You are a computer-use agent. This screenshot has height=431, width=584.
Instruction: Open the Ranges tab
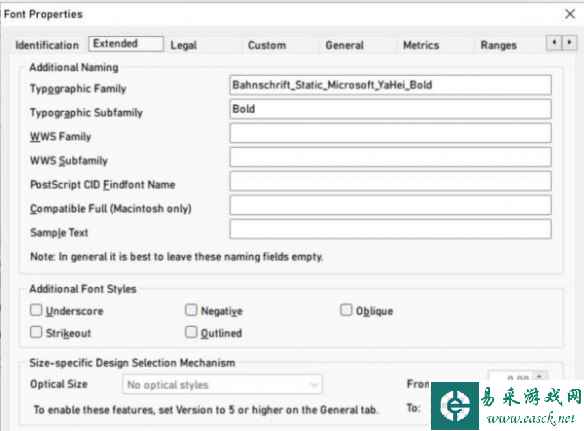pos(499,45)
